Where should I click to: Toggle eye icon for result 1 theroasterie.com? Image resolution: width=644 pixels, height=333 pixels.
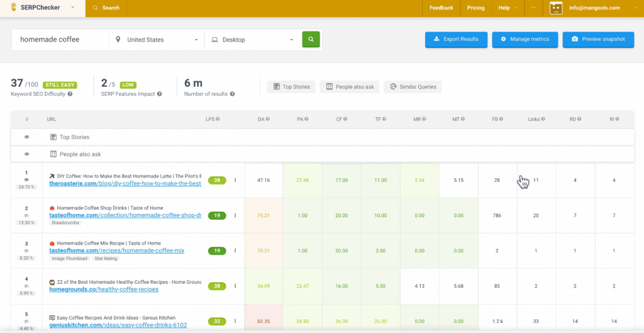pos(26,179)
